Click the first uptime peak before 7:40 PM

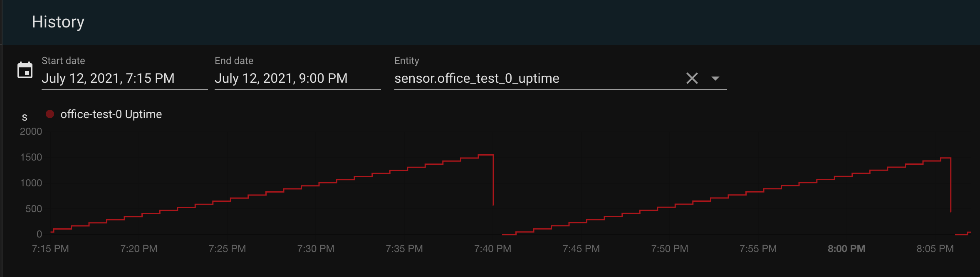click(x=486, y=155)
